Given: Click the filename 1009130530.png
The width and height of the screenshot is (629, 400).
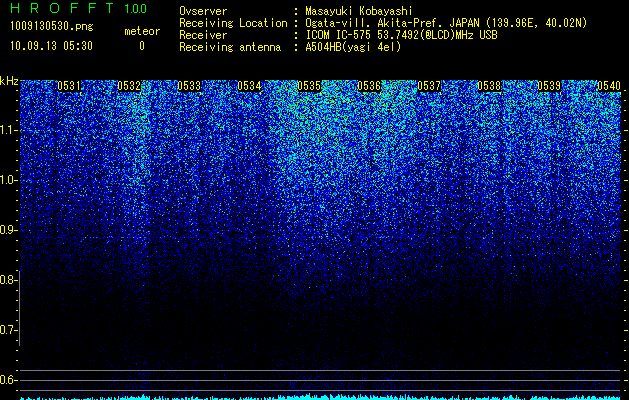Looking at the screenshot, I should click(x=52, y=27).
